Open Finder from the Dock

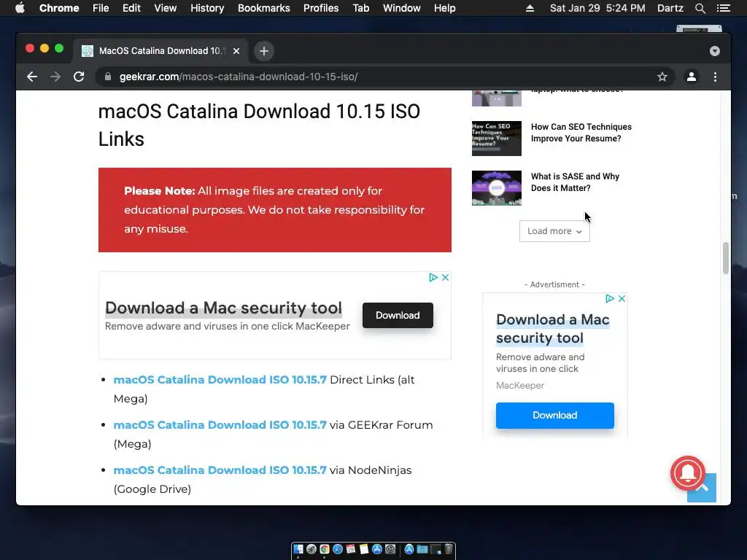click(x=298, y=549)
